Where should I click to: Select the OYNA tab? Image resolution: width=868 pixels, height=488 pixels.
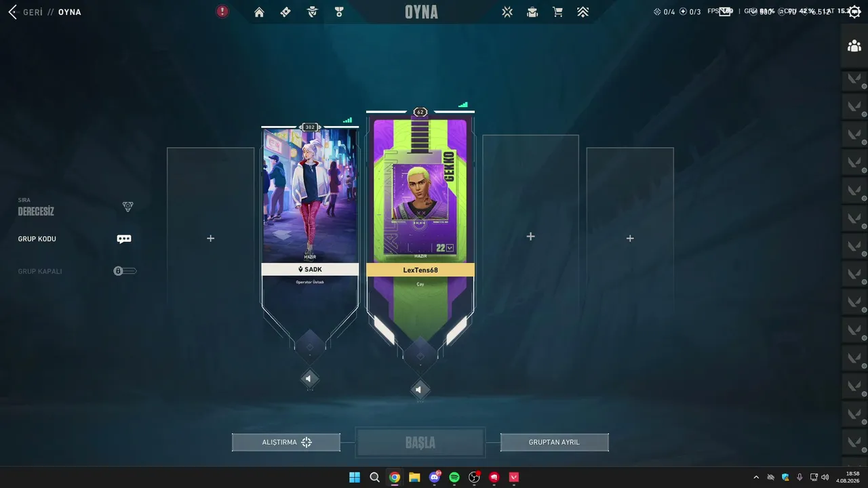pos(421,12)
